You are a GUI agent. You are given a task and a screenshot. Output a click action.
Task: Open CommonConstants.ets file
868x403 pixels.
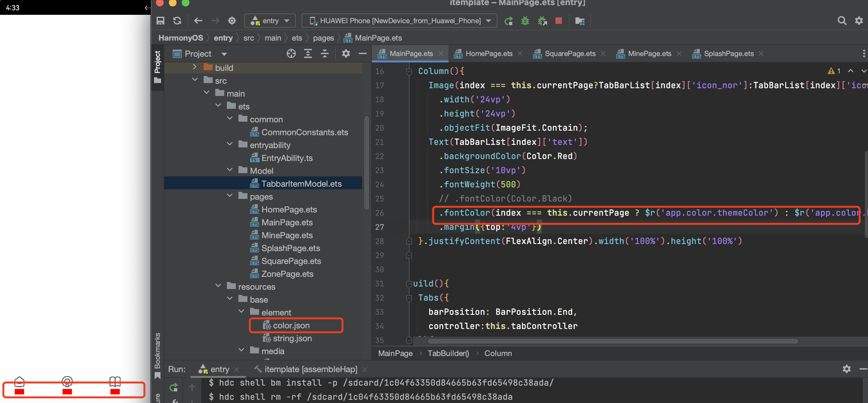(x=304, y=132)
